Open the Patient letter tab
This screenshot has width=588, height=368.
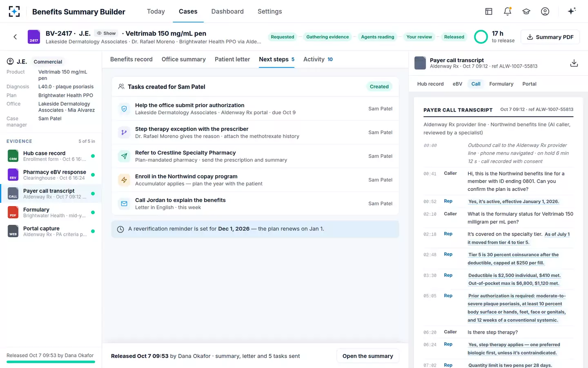(232, 59)
